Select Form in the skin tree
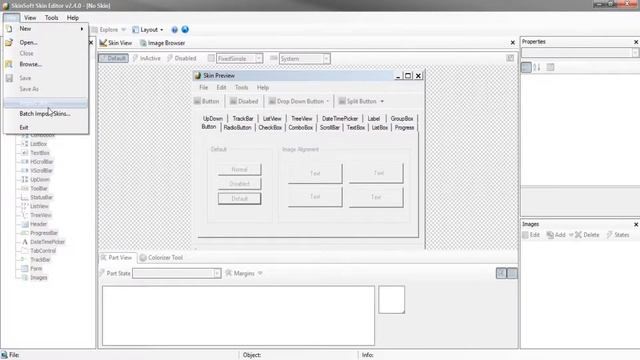640x360 pixels. [x=36, y=269]
